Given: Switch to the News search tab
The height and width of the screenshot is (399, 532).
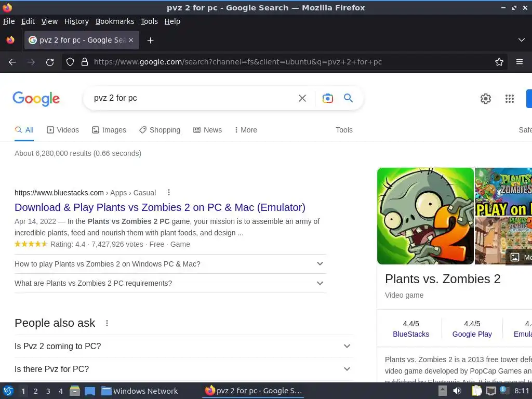Looking at the screenshot, I should [x=208, y=130].
